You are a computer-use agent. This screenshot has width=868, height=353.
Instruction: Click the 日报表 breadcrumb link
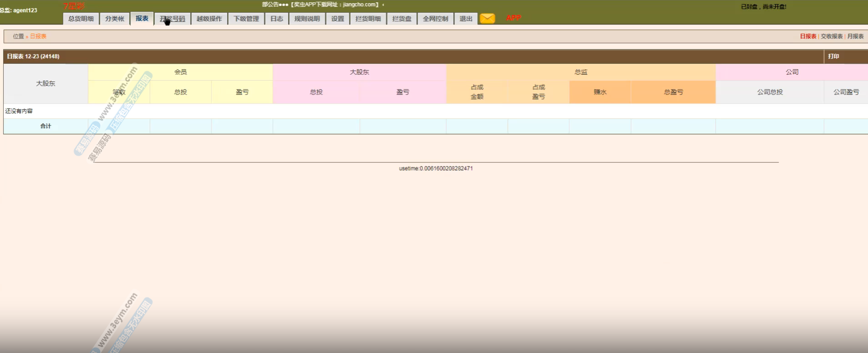(38, 36)
